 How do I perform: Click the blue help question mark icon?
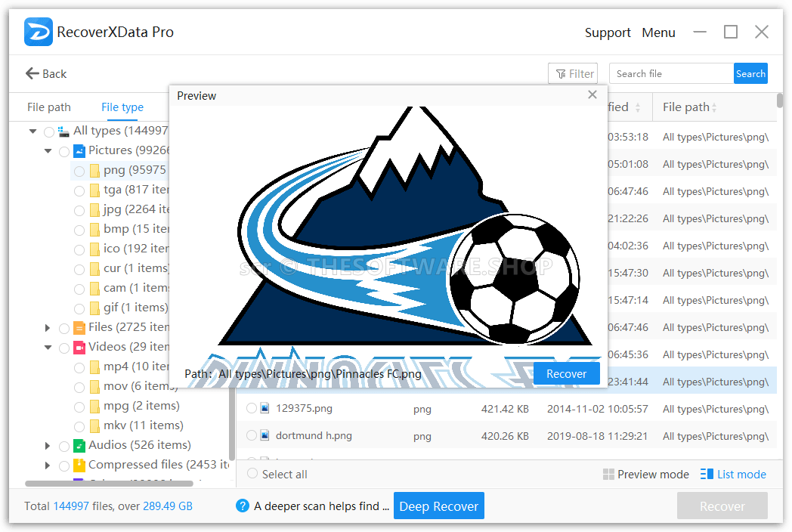[x=243, y=506]
